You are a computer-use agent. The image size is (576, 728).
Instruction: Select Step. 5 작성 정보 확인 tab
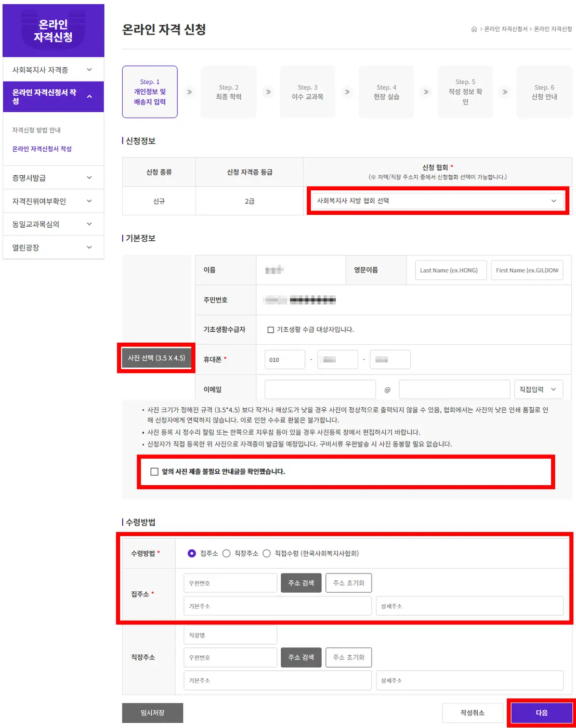click(465, 92)
